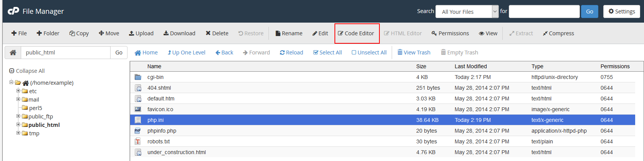Click the blue search Go button
This screenshot has width=644, height=161.
click(x=589, y=11)
